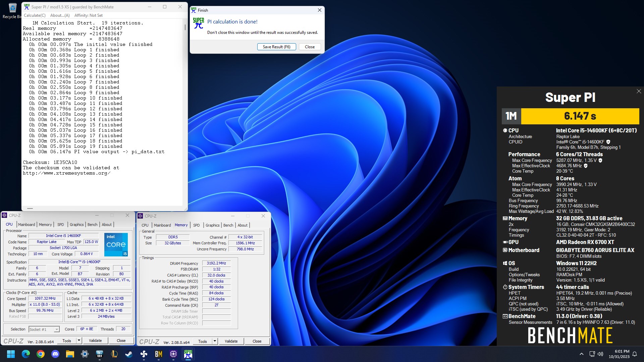644x362 pixels.
Task: Click the Motherboard icon in BenchMate
Action: pyautogui.click(x=505, y=250)
